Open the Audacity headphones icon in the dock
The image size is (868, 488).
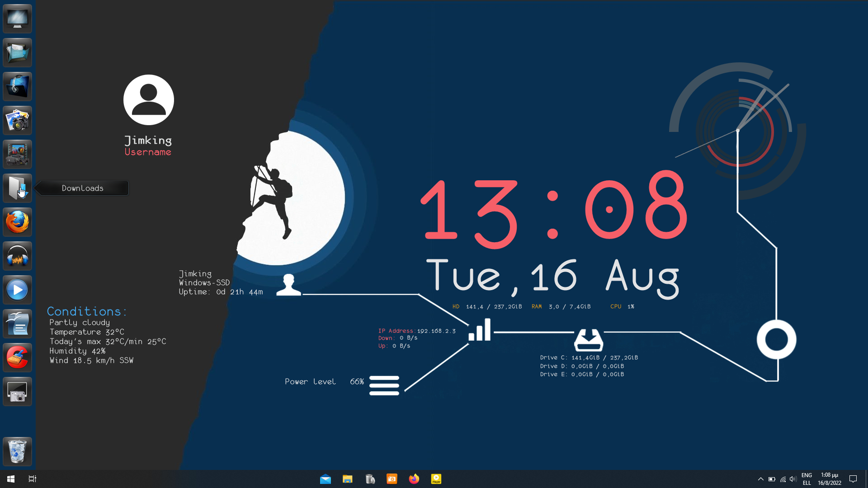[17, 256]
